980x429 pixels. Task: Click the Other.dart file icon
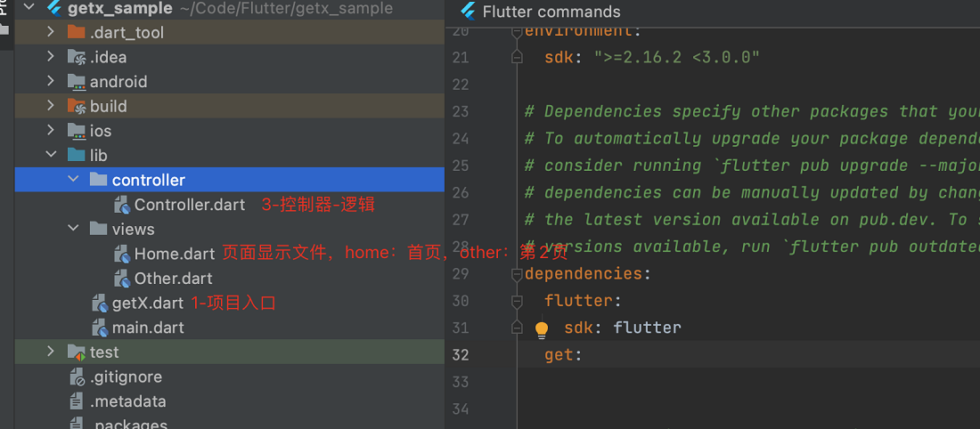click(x=122, y=279)
